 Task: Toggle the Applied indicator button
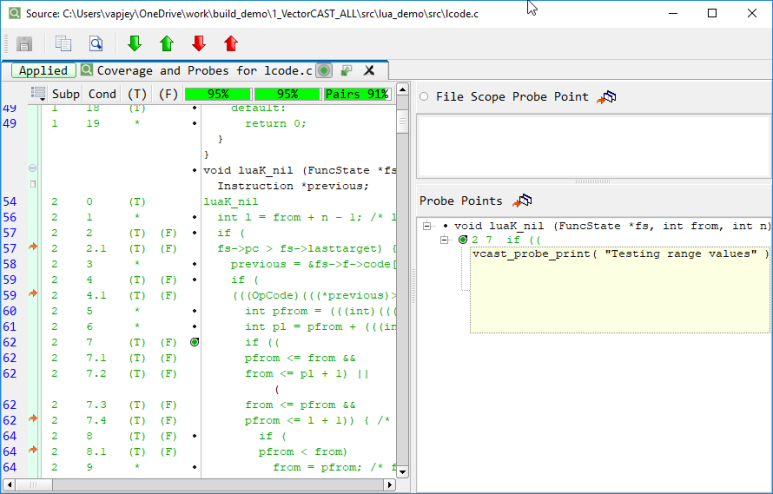pyautogui.click(x=43, y=70)
